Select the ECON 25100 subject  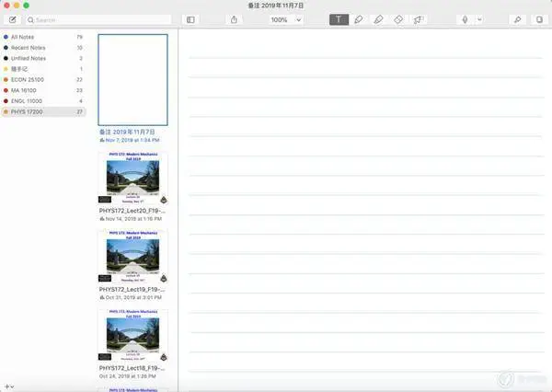click(x=43, y=80)
